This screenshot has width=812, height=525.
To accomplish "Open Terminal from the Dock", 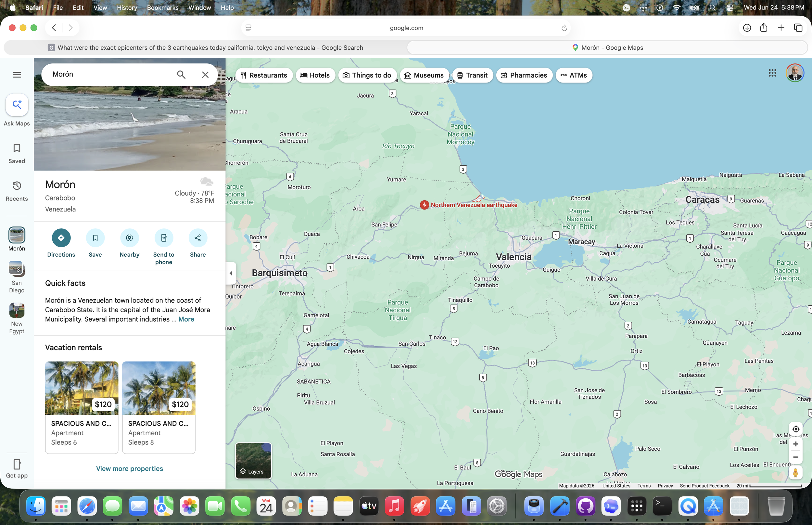I will pos(662,506).
